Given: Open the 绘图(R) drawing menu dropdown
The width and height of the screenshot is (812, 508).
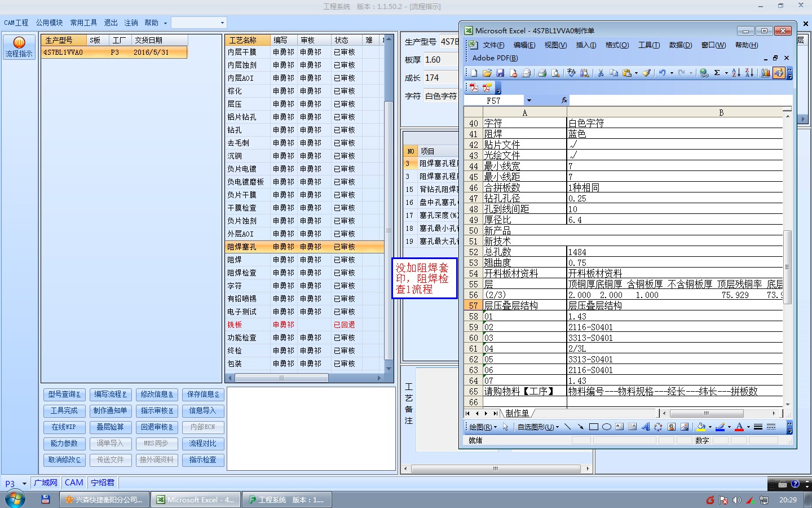Looking at the screenshot, I should coord(483,427).
